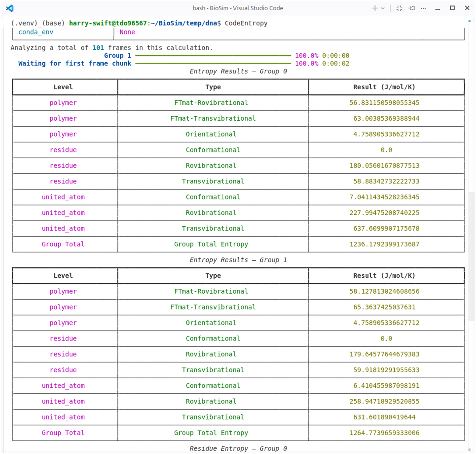Click the 'Entropy Results — Group 1' heading

[x=238, y=260]
